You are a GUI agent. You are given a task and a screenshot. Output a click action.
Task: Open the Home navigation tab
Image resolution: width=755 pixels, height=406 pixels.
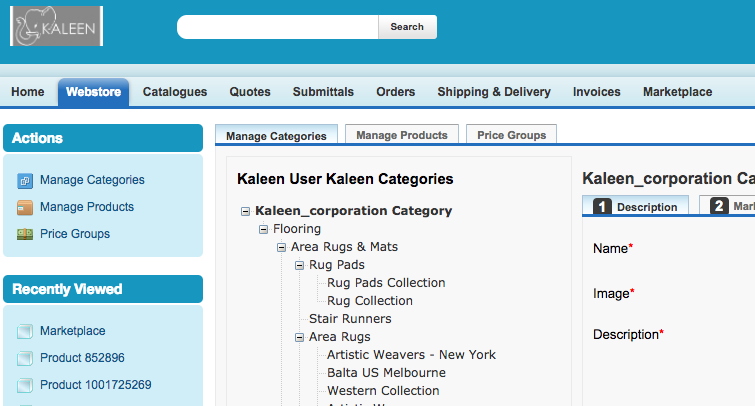27,92
